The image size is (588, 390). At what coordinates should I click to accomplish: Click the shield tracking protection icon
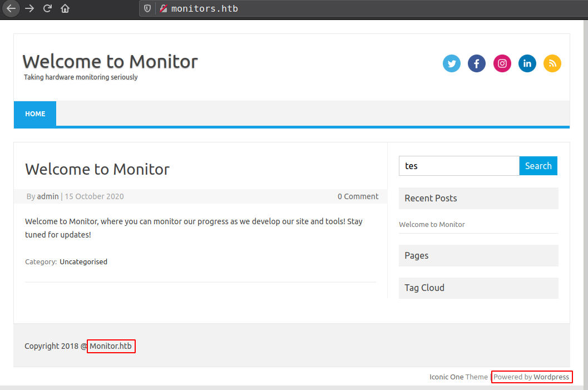pyautogui.click(x=147, y=8)
